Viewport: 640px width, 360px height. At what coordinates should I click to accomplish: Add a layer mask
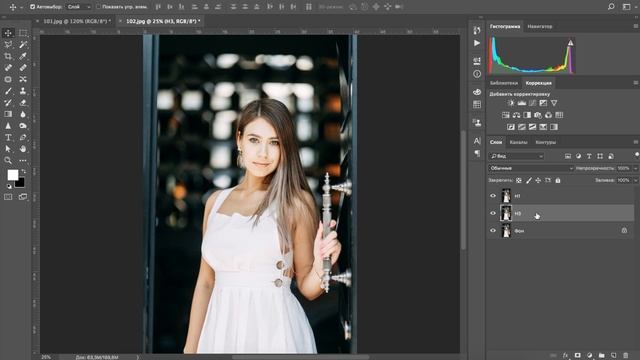point(578,356)
